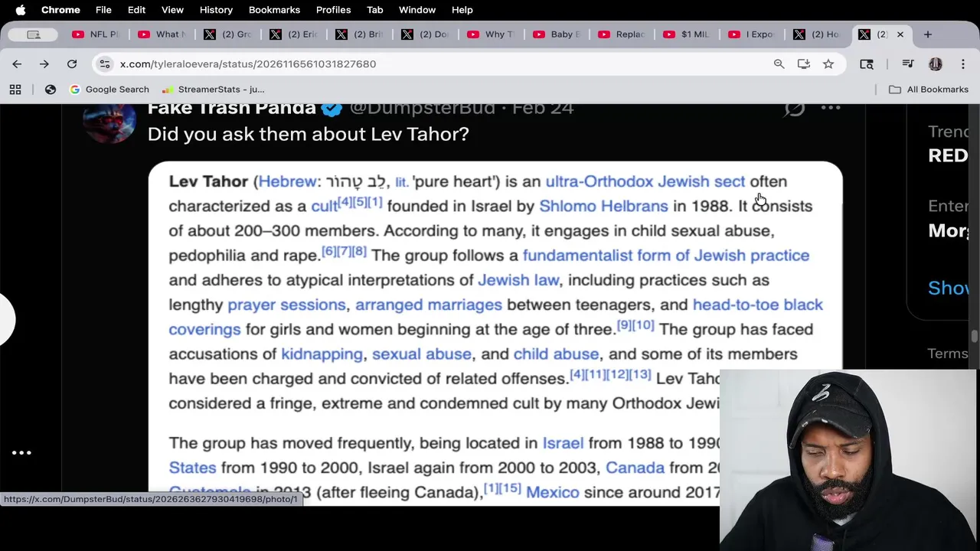Open the Profiles menu
Screen dimensions: 980x551
click(333, 10)
